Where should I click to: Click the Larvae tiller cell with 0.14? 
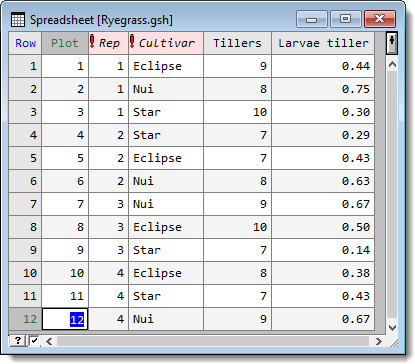323,250
